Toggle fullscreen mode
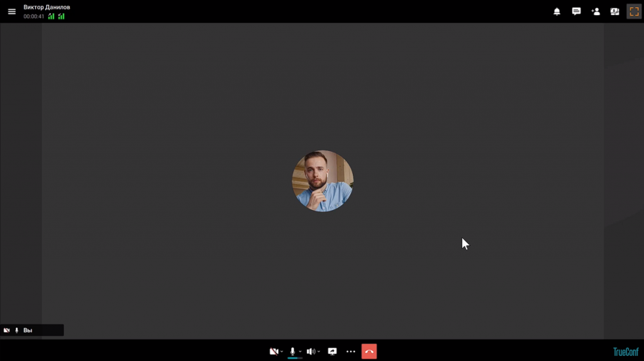Image resolution: width=644 pixels, height=361 pixels. (634, 11)
